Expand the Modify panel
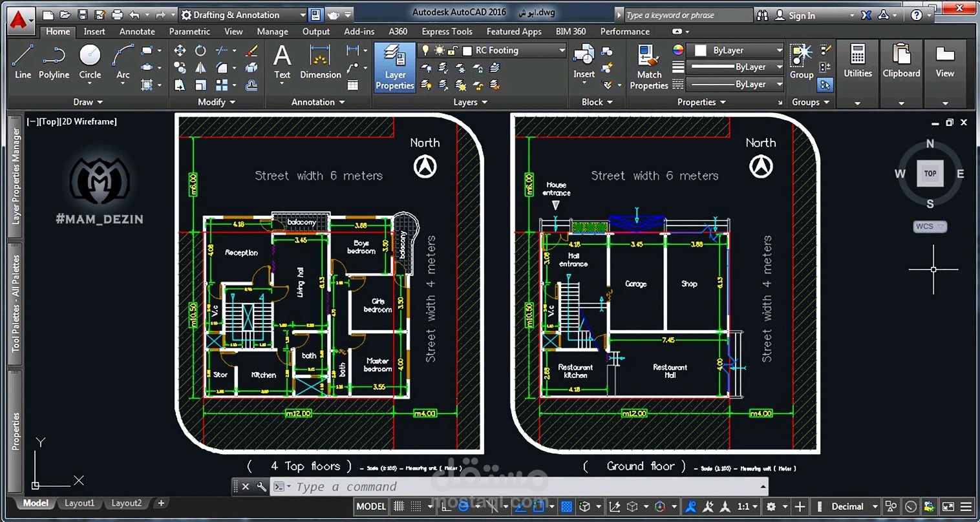 pos(217,102)
